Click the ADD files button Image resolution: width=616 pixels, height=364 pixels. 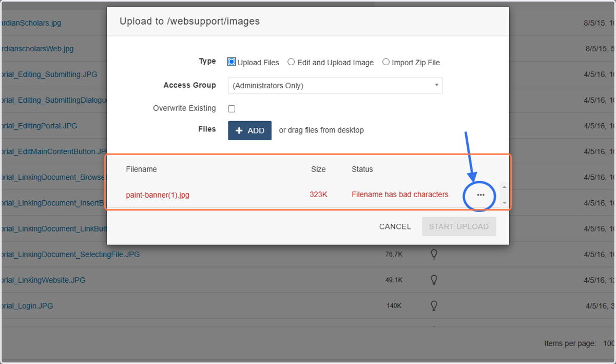249,130
